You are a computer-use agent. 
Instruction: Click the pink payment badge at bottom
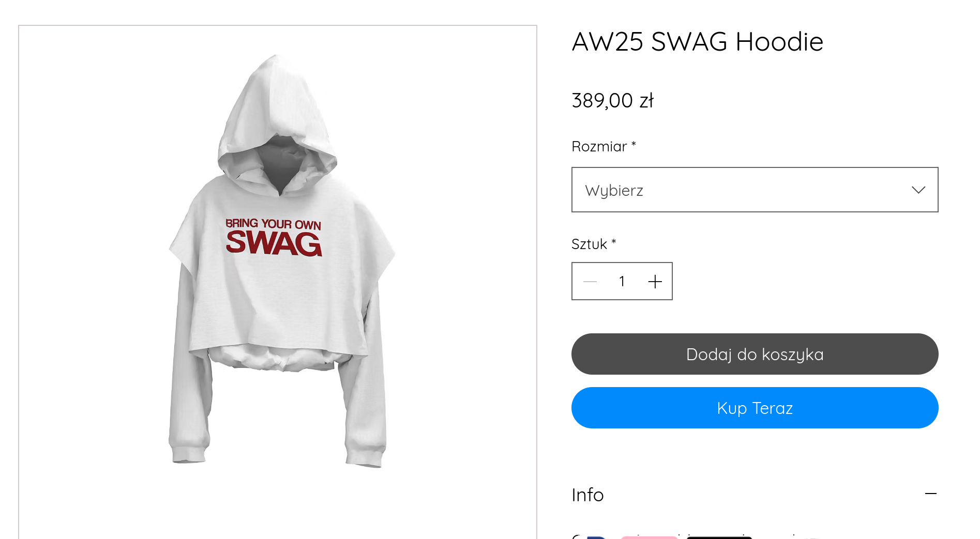tap(649, 537)
